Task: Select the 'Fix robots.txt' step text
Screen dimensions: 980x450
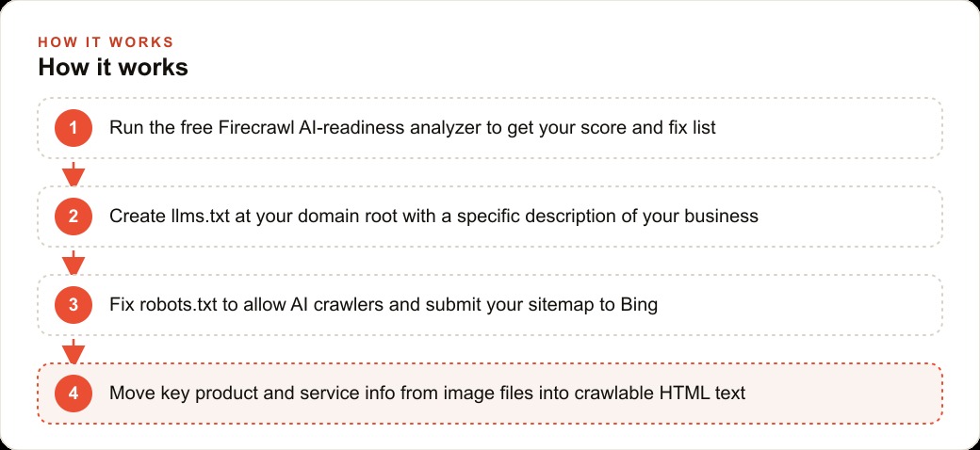Action: point(384,305)
